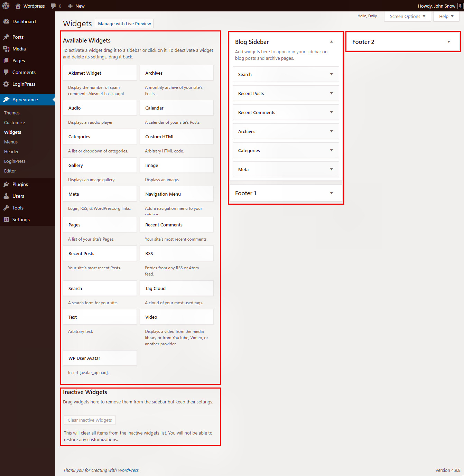Screen dimensions: 464x476
Task: Expand the Recent Comments widget in Blog Sidebar
Action: click(331, 112)
